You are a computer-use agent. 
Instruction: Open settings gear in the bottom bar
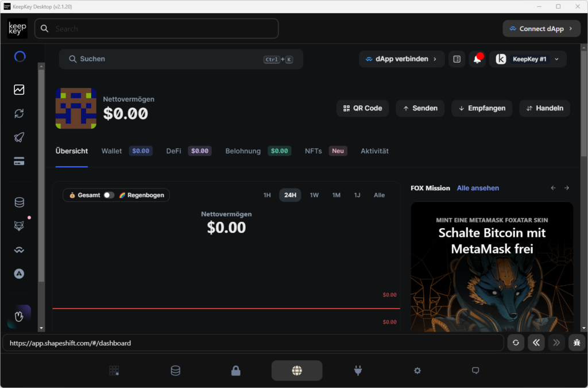tap(417, 371)
